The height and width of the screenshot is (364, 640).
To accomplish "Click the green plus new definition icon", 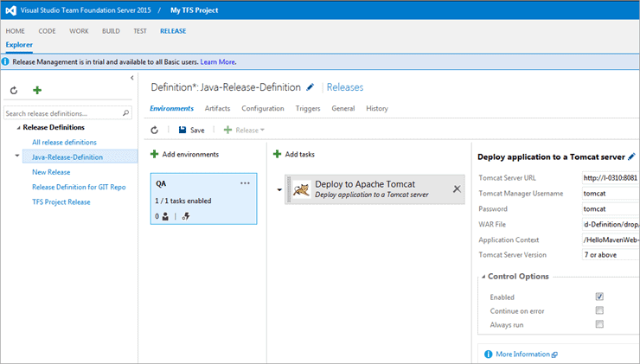I will [x=37, y=91].
